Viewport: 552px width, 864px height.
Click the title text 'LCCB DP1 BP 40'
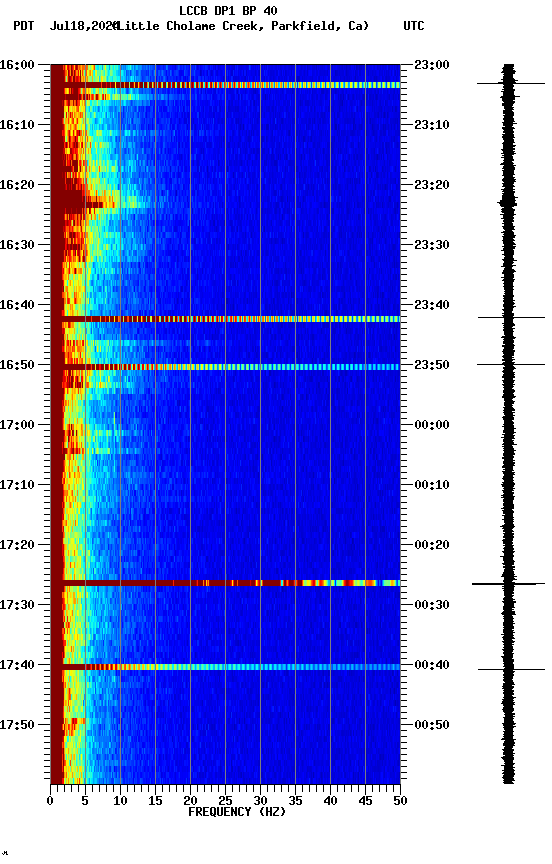point(228,10)
